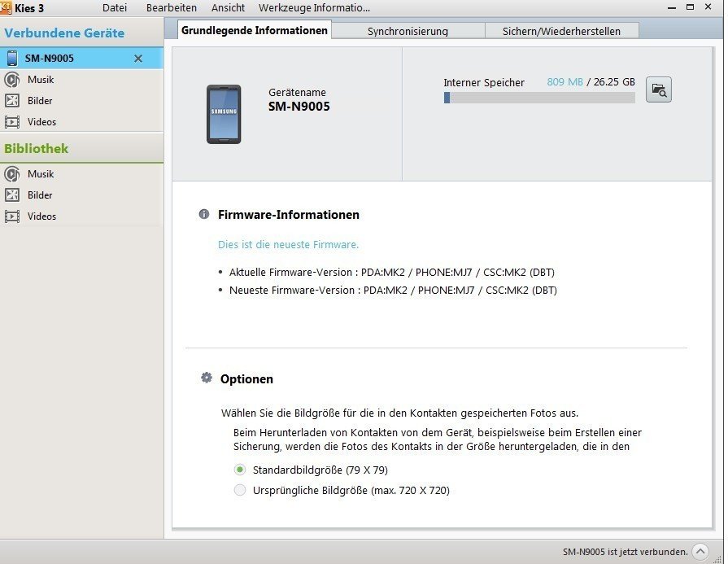Click the Videos icon under Verbundene Geräte

[x=12, y=122]
